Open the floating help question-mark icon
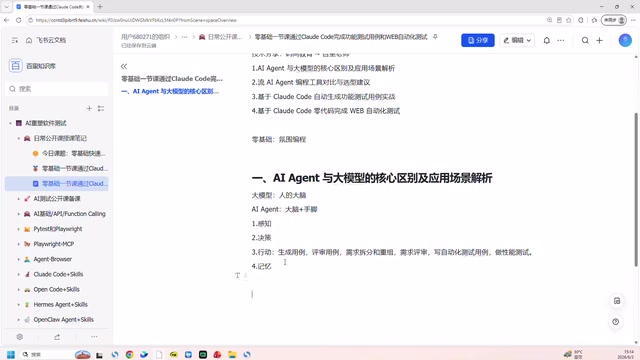This screenshot has width=640, height=360. pos(616,322)
